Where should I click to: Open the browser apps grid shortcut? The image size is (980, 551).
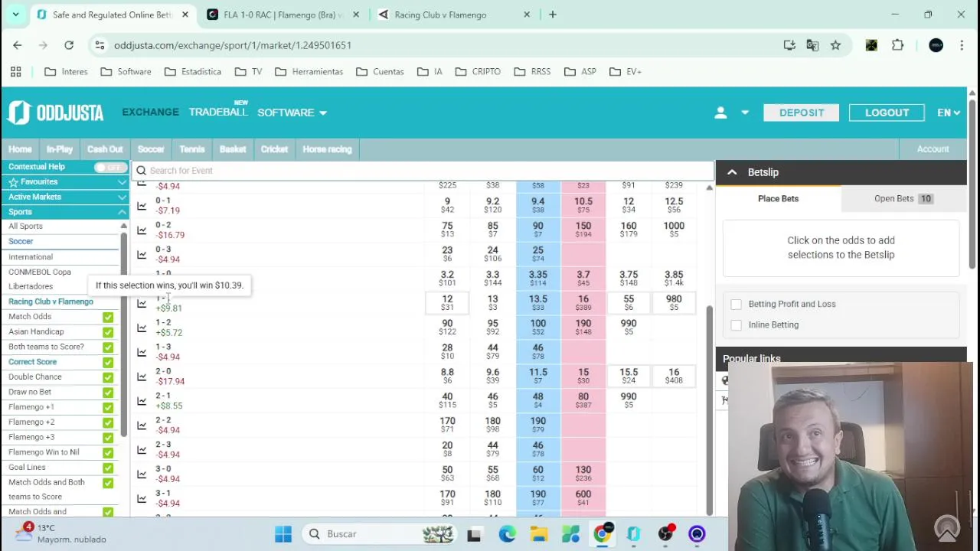pyautogui.click(x=15, y=71)
